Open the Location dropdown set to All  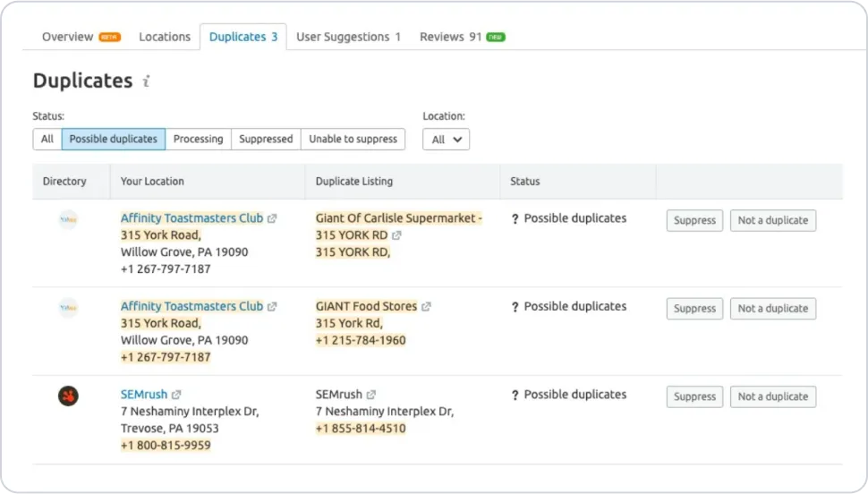447,140
